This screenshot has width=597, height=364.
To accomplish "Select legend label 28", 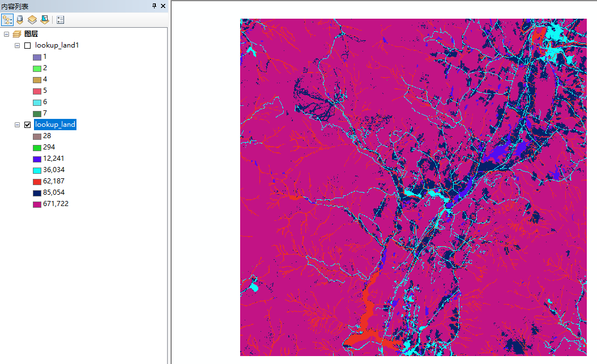I will (x=47, y=136).
